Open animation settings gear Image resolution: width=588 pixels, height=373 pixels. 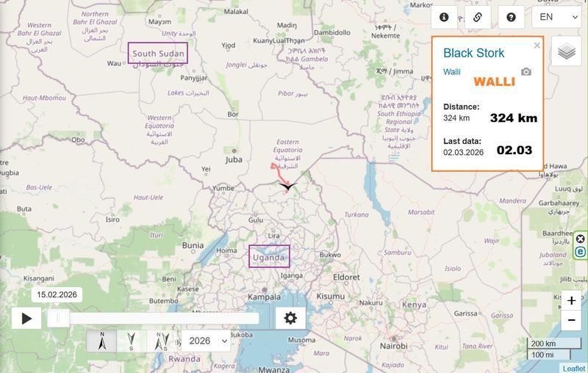point(290,319)
